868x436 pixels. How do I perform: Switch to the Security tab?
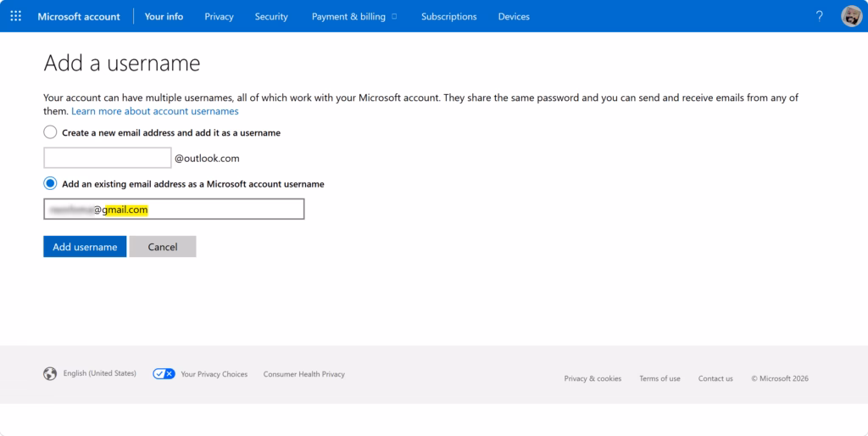point(271,17)
